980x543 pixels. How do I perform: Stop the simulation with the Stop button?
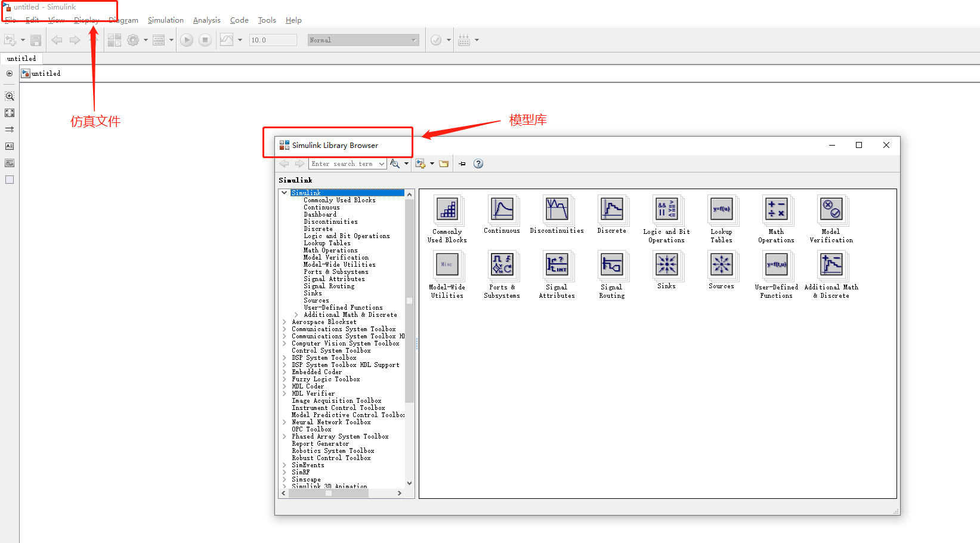pyautogui.click(x=205, y=40)
